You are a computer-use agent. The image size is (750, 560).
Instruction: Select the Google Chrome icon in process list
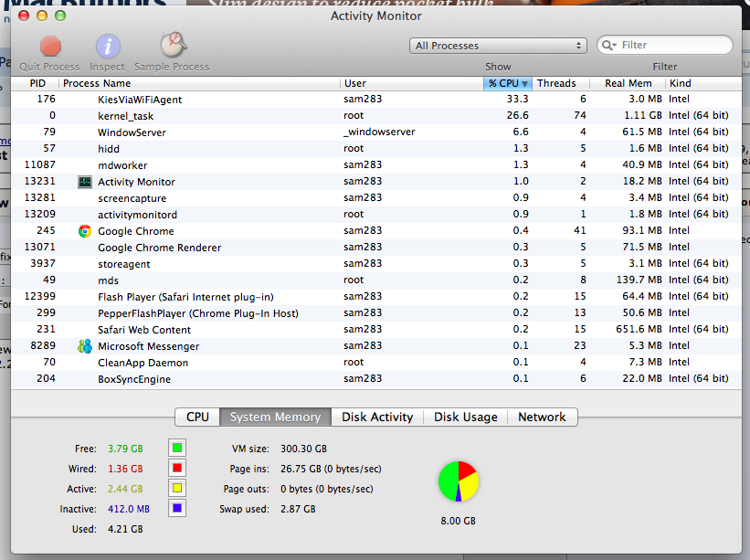pos(85,231)
